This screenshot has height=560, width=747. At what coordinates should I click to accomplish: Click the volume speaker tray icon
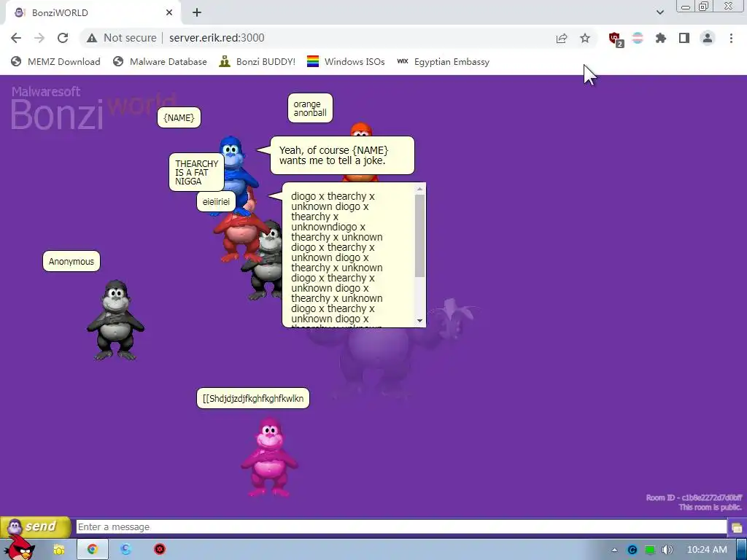pos(667,550)
